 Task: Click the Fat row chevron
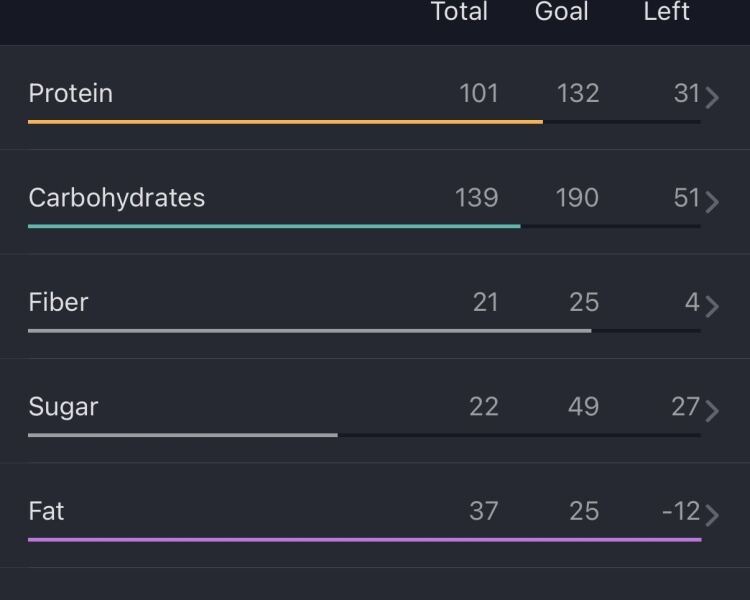712,515
